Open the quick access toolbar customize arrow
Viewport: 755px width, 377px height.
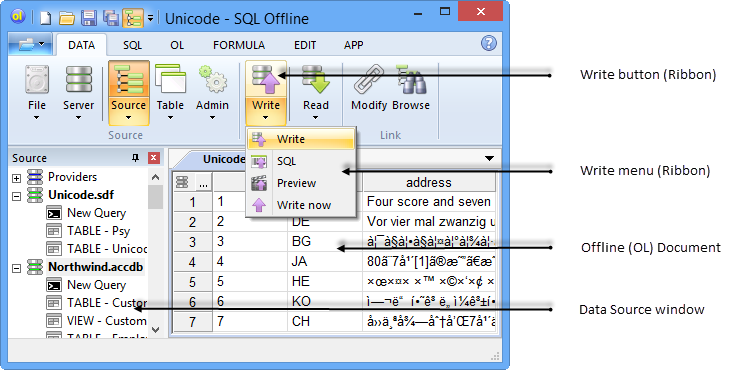(150, 18)
